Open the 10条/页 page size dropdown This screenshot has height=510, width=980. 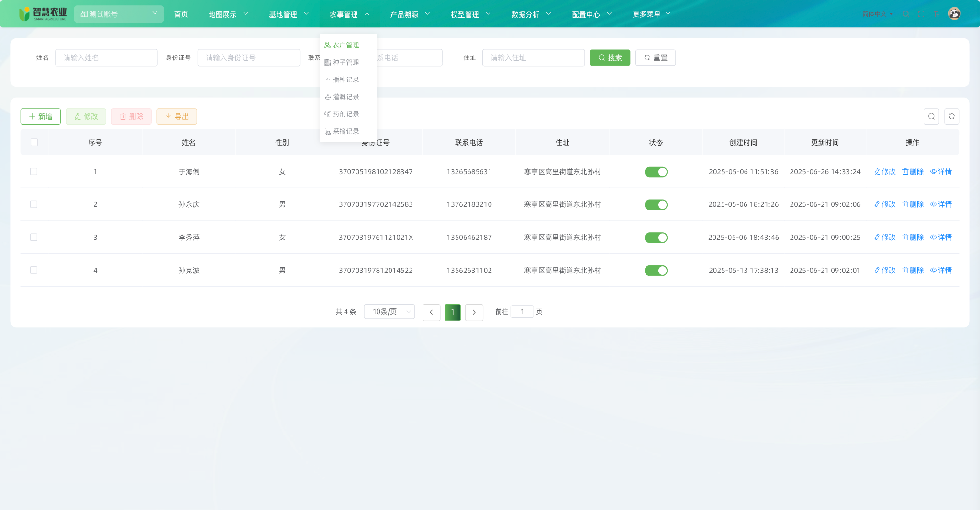point(389,312)
